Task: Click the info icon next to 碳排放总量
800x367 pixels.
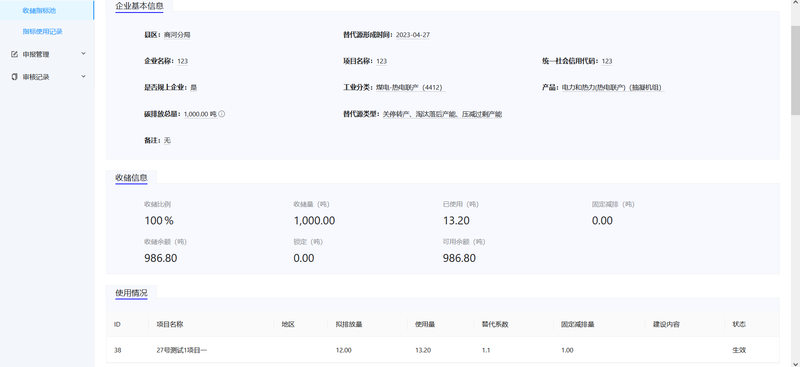Action: 221,114
